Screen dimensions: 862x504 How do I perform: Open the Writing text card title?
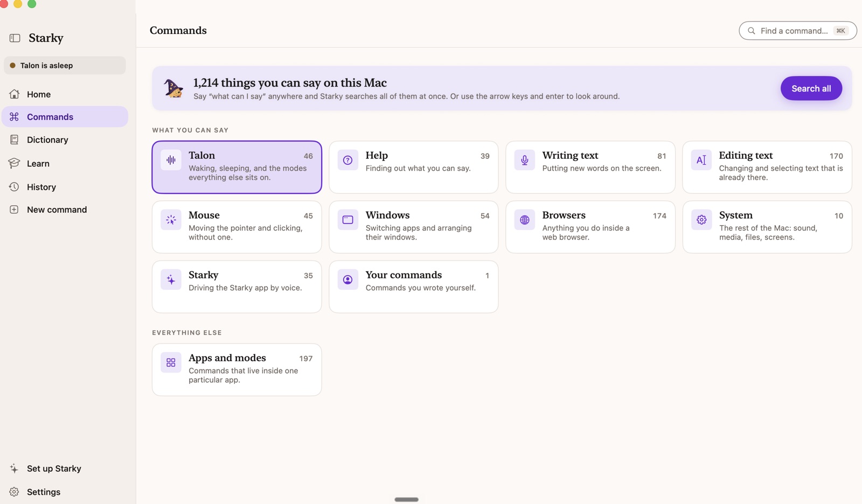click(570, 155)
